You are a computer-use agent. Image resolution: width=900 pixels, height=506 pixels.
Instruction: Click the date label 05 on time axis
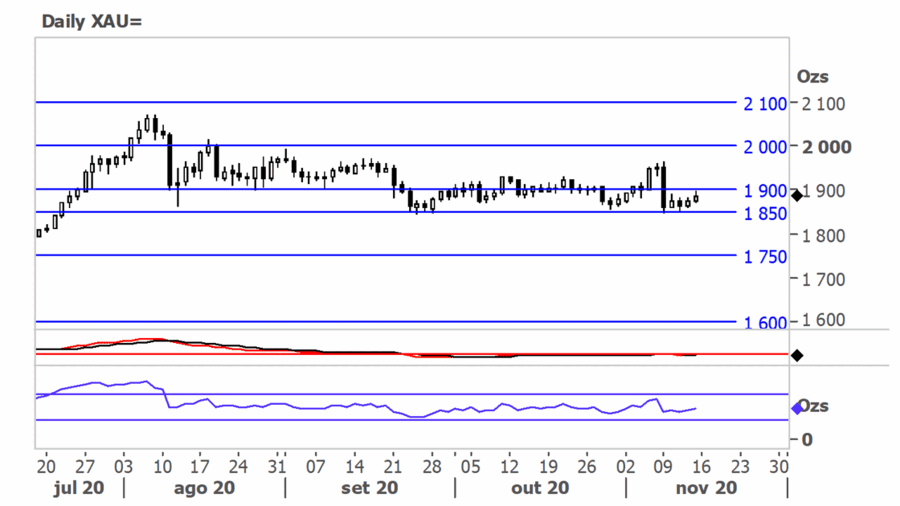[x=470, y=466]
